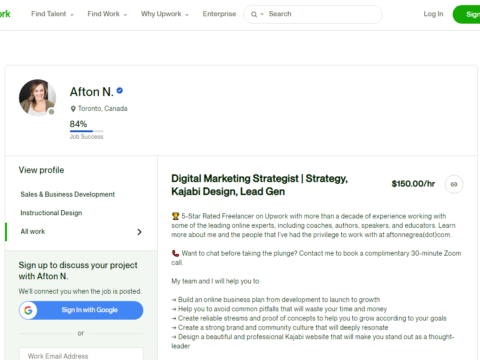480x360 pixels.
Task: Open the Find Work dropdown menu
Action: tap(107, 14)
